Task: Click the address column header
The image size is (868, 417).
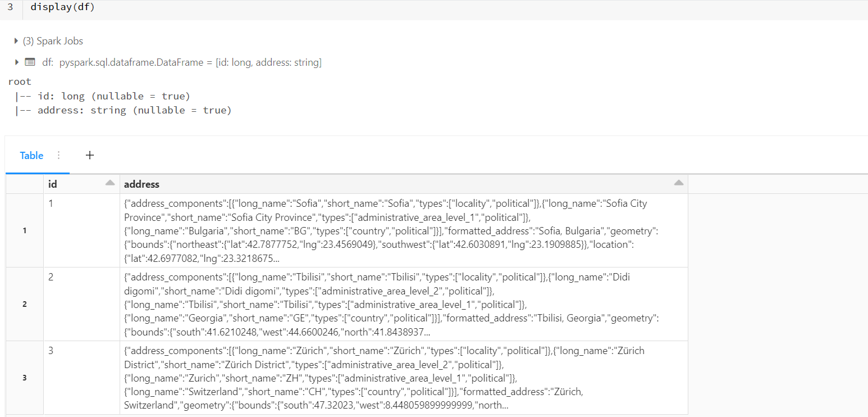Action: (x=141, y=184)
